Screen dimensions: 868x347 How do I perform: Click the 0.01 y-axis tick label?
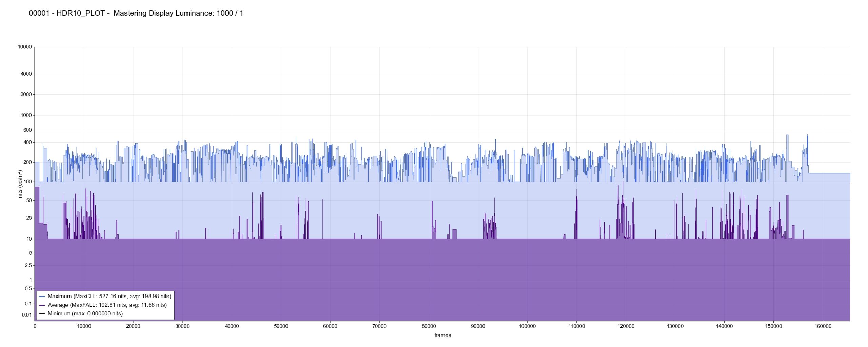[27, 315]
